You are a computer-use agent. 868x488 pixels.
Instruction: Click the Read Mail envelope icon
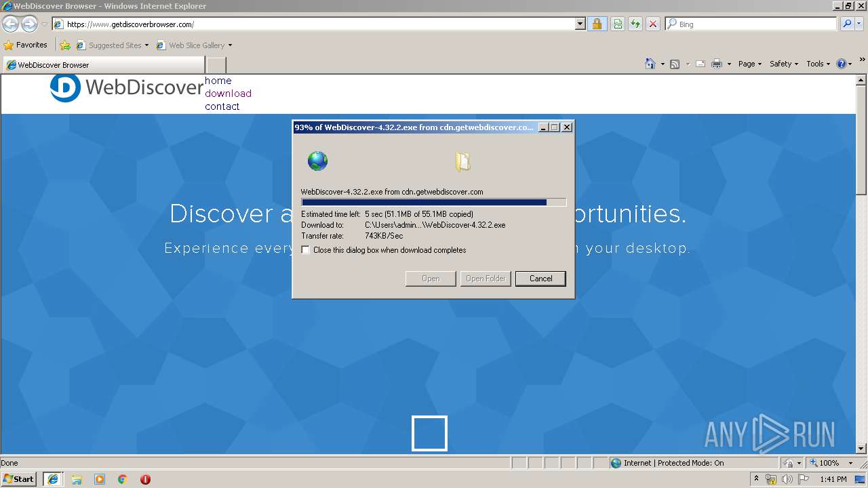pos(701,64)
